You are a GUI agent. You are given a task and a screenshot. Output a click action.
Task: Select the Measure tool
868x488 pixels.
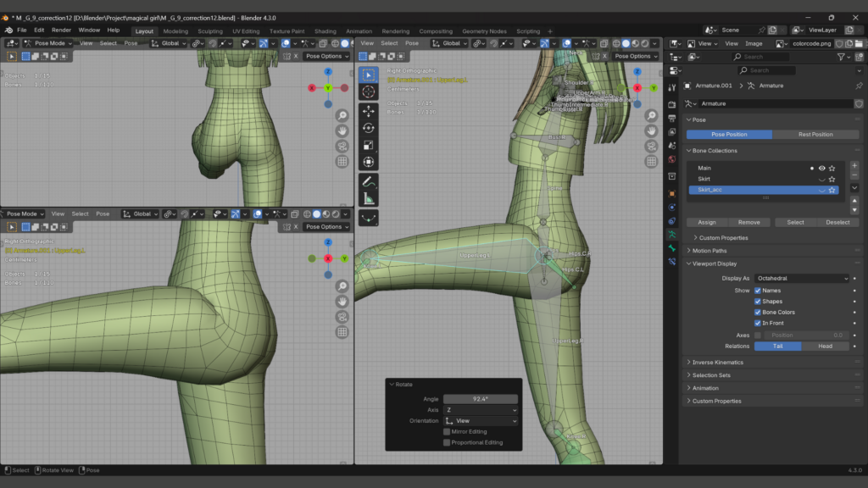[369, 198]
